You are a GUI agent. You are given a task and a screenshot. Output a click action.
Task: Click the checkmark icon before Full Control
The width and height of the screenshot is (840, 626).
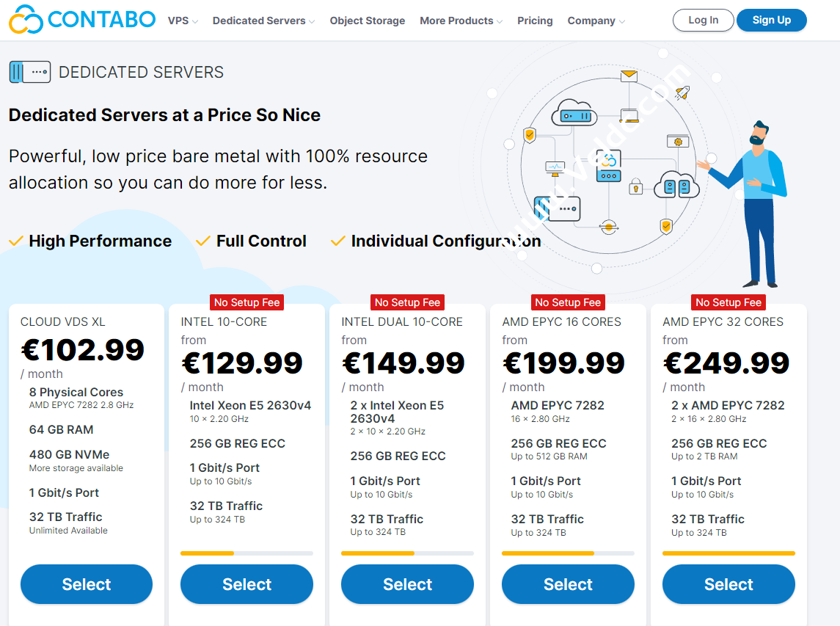(x=203, y=241)
